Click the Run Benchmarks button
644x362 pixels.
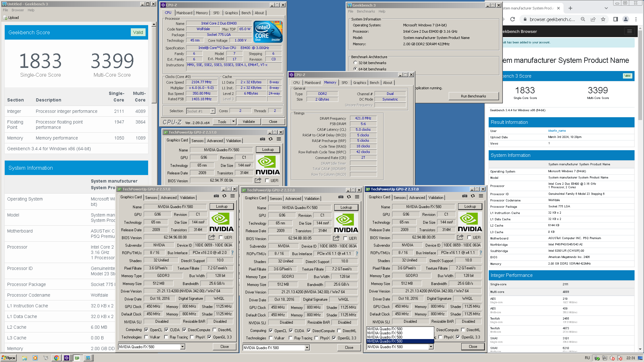pyautogui.click(x=473, y=96)
